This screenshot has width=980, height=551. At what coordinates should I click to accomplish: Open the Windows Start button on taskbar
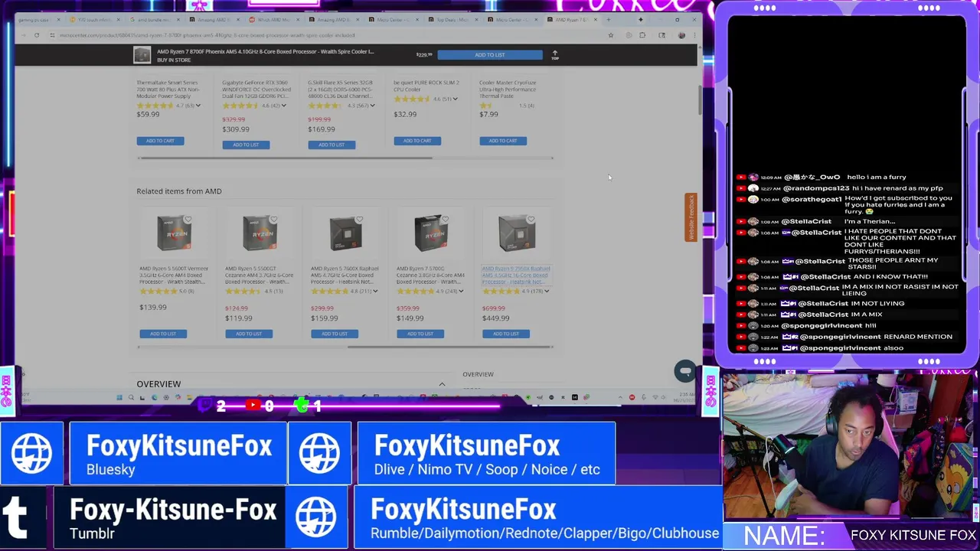(x=119, y=397)
